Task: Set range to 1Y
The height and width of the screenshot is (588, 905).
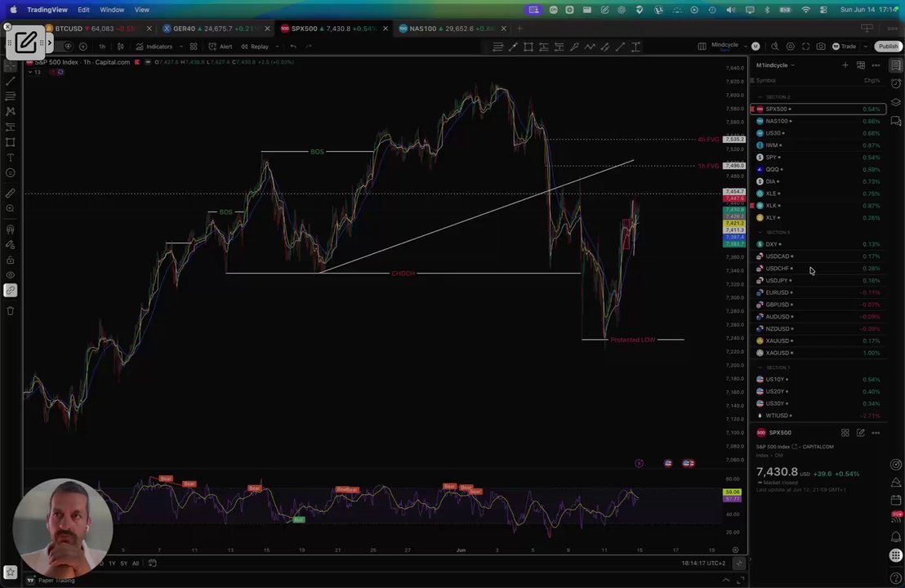Action: click(112, 563)
